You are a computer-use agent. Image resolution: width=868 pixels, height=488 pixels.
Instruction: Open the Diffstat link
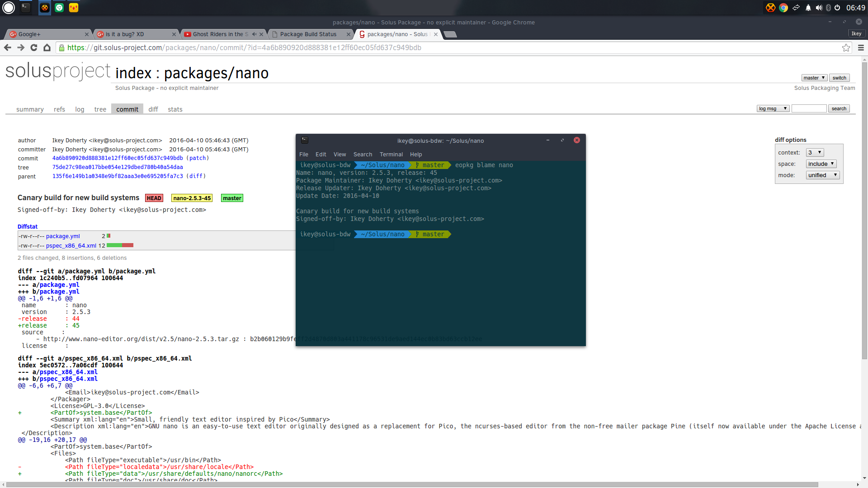tap(28, 227)
